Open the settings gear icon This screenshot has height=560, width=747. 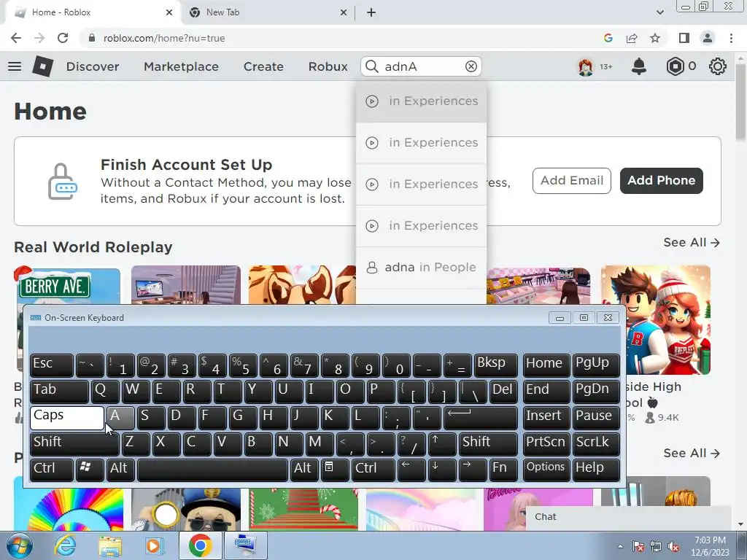(718, 66)
